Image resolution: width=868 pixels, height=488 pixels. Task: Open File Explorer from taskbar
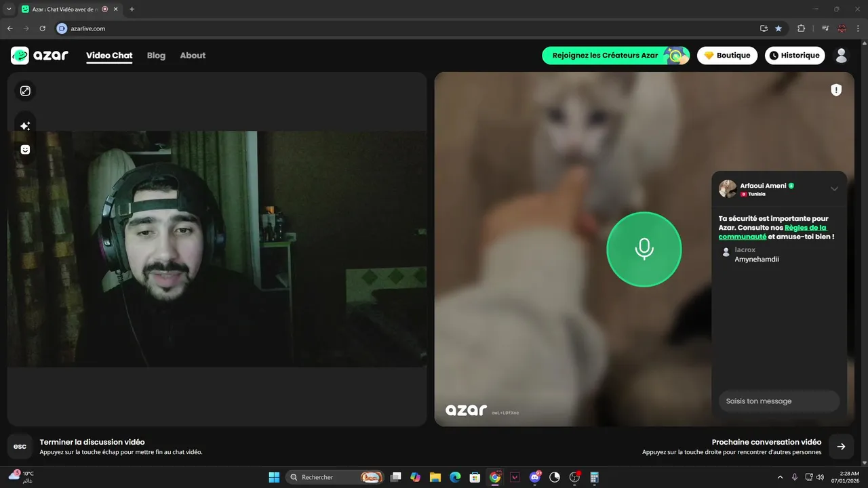[435, 477]
